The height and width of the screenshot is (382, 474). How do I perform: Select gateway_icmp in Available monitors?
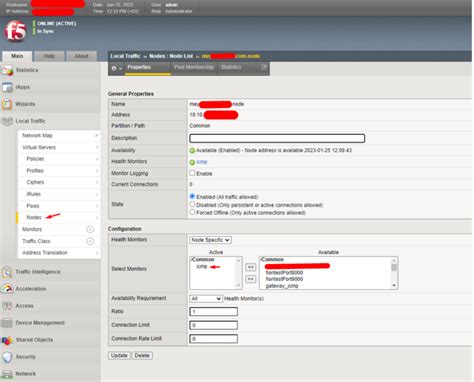282,286
